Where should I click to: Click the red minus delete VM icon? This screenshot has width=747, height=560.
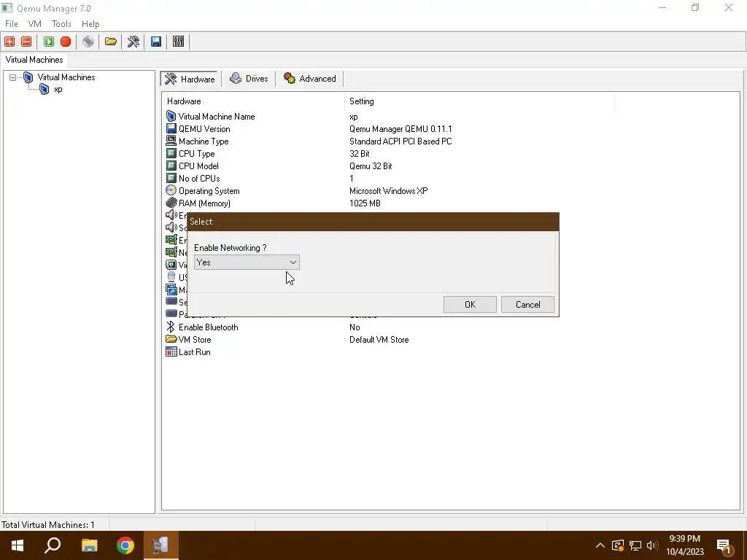[x=27, y=42]
